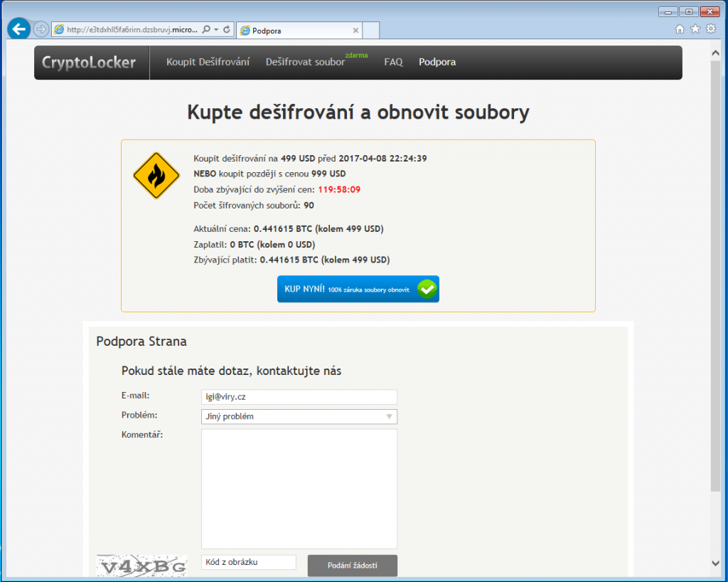The width and height of the screenshot is (728, 582).
Task: Click the scrollbar down arrow
Action: (715, 563)
